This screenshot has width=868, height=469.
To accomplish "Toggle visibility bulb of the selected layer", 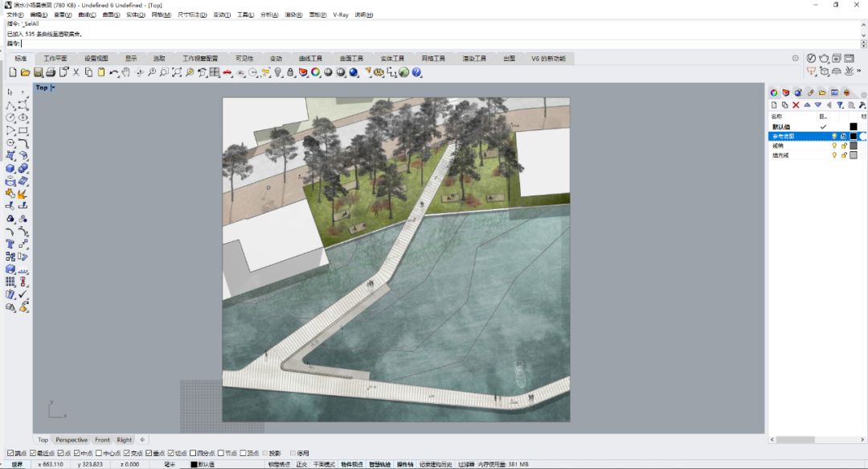I will click(x=834, y=137).
